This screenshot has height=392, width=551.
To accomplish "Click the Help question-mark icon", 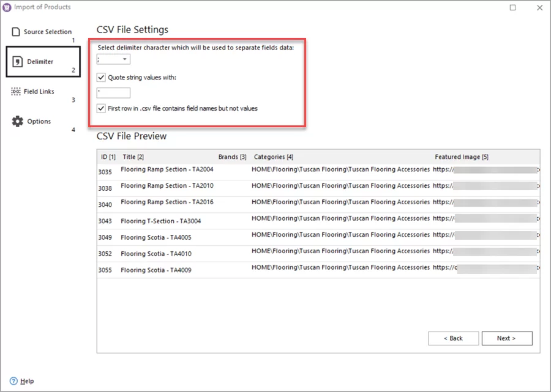I will tap(13, 380).
